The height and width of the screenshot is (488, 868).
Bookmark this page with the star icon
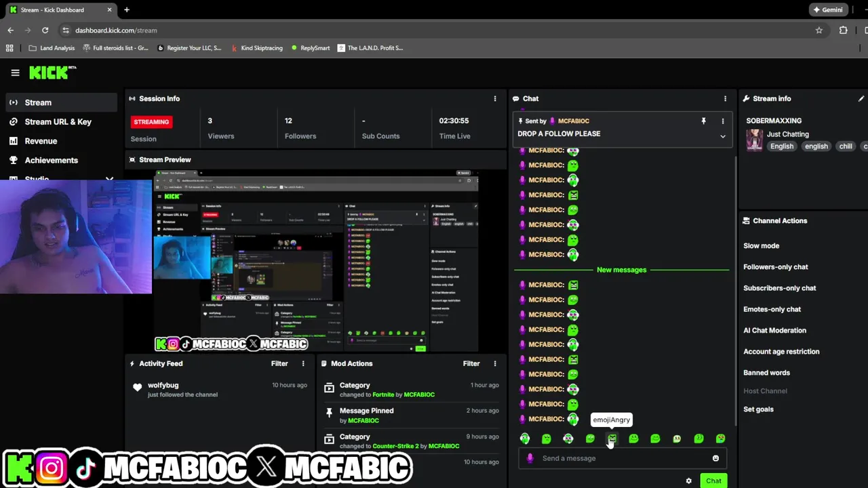819,30
